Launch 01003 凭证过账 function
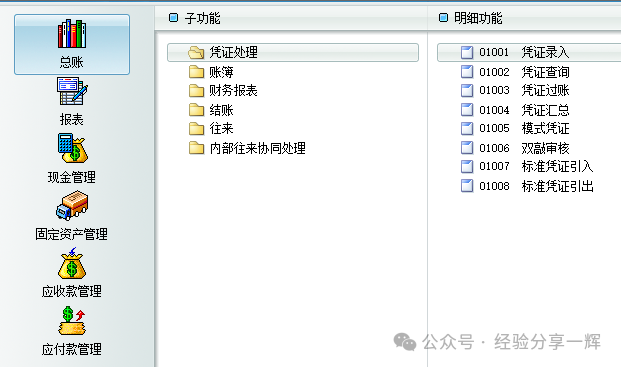The image size is (621, 367). pos(515,91)
